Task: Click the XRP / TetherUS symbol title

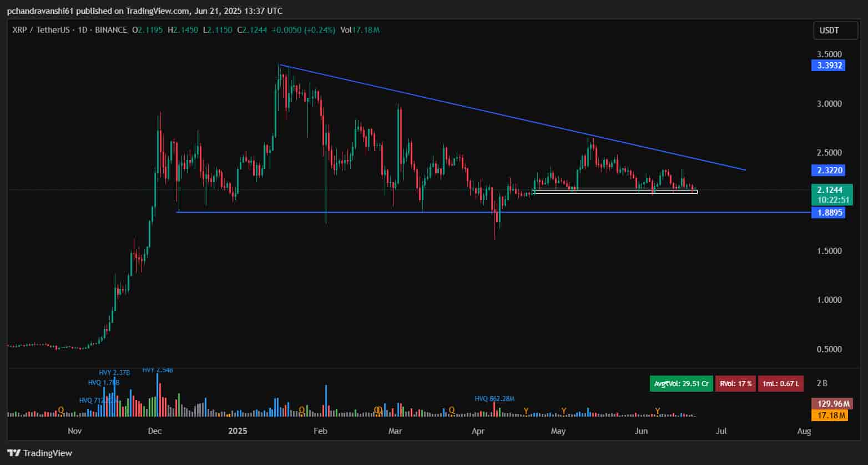Action: click(69, 30)
